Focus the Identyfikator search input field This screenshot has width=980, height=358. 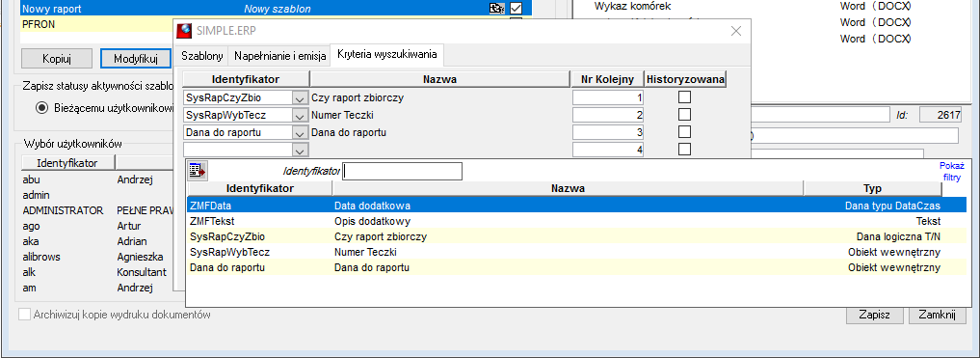coord(403,171)
